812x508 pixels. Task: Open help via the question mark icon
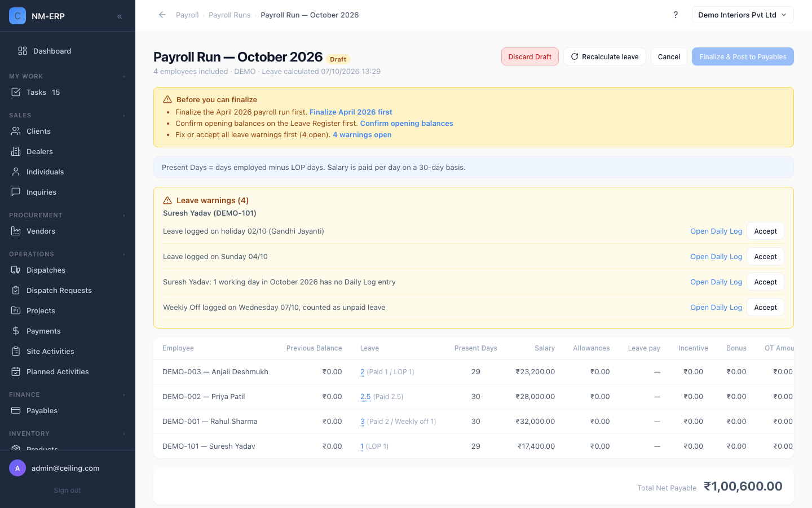676,15
